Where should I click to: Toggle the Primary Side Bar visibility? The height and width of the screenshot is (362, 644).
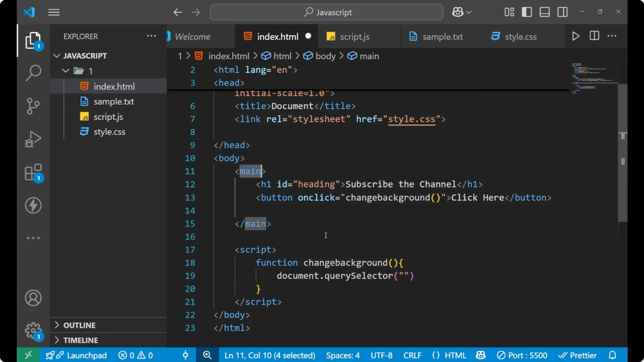(x=527, y=12)
